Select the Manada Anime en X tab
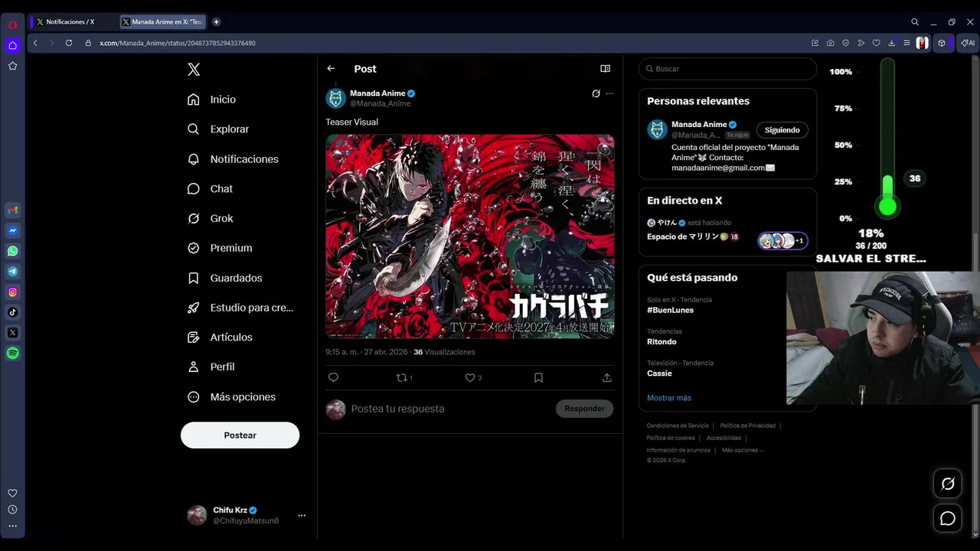 (162, 22)
